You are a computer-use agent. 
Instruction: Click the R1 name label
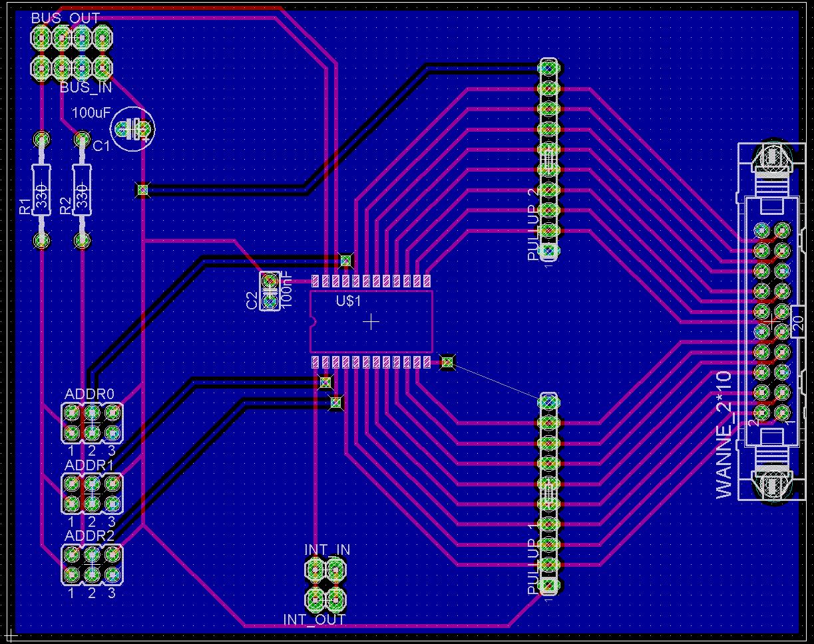point(25,206)
